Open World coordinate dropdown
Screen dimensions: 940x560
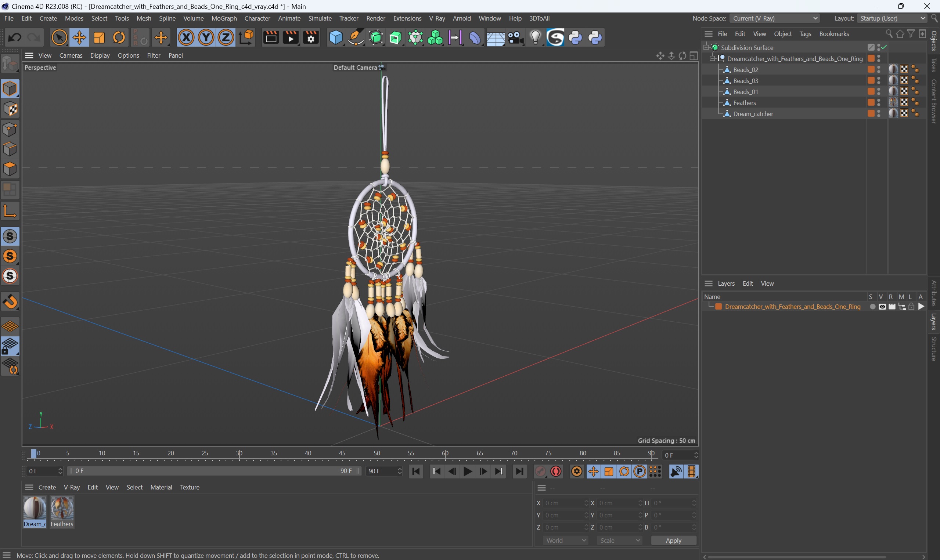tap(565, 541)
